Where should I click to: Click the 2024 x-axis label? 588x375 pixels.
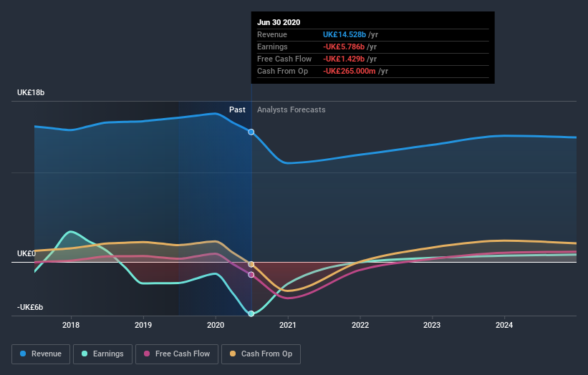point(504,325)
